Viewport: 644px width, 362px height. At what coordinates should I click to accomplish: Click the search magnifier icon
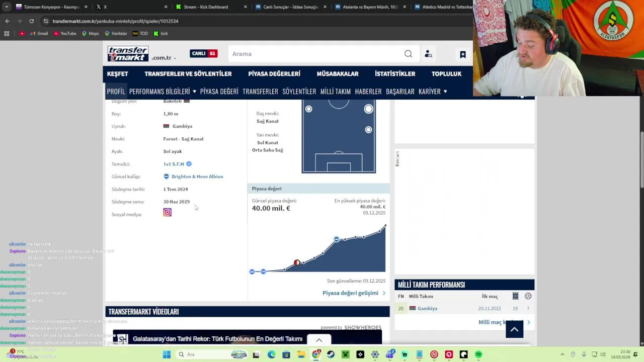click(x=408, y=54)
